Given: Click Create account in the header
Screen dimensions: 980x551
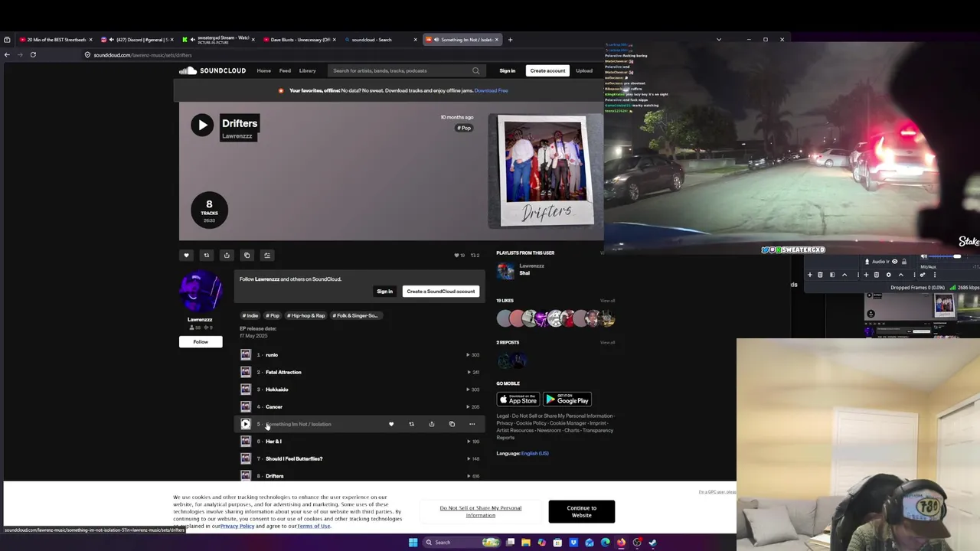Looking at the screenshot, I should pos(547,70).
